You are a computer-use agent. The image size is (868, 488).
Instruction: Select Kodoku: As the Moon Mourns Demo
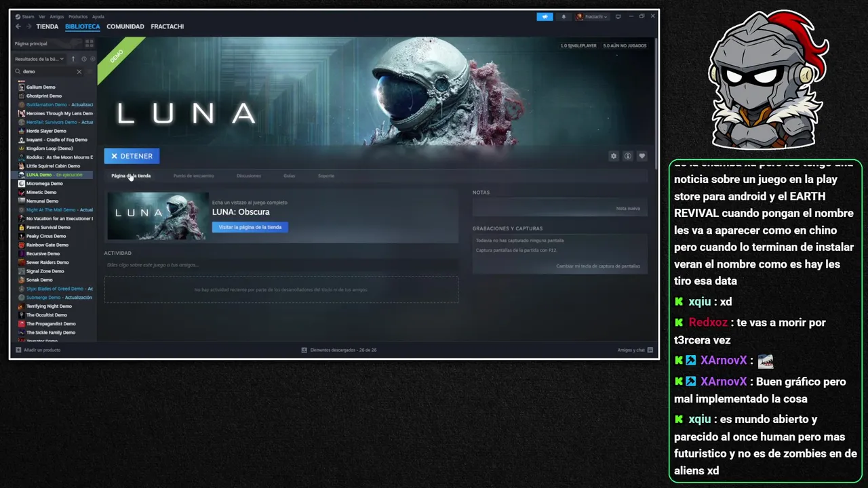tap(56, 157)
